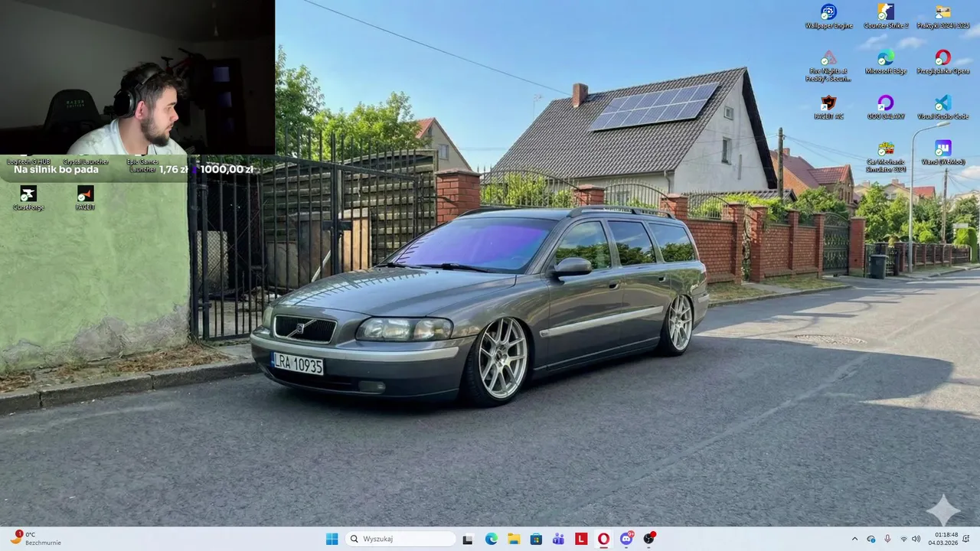The image size is (980, 551).
Task: Select the Przeglądarka Opera desktop icon
Action: click(x=943, y=62)
